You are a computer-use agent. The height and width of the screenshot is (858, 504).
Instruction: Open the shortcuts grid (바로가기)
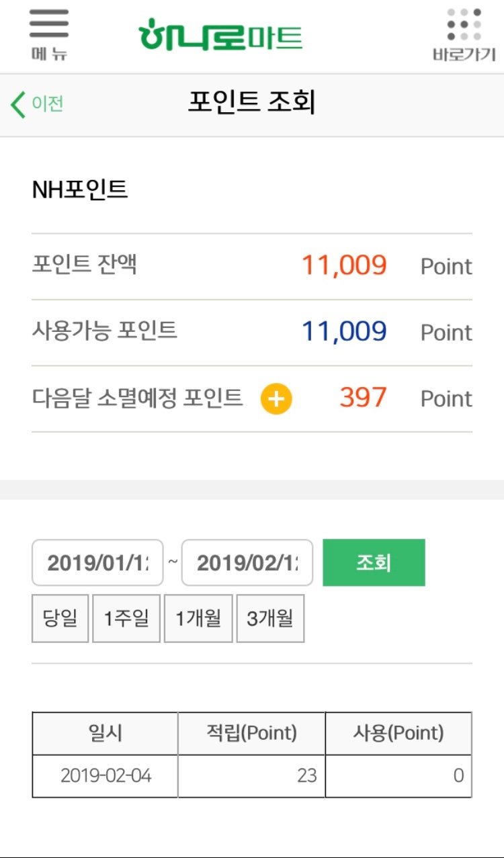click(464, 35)
